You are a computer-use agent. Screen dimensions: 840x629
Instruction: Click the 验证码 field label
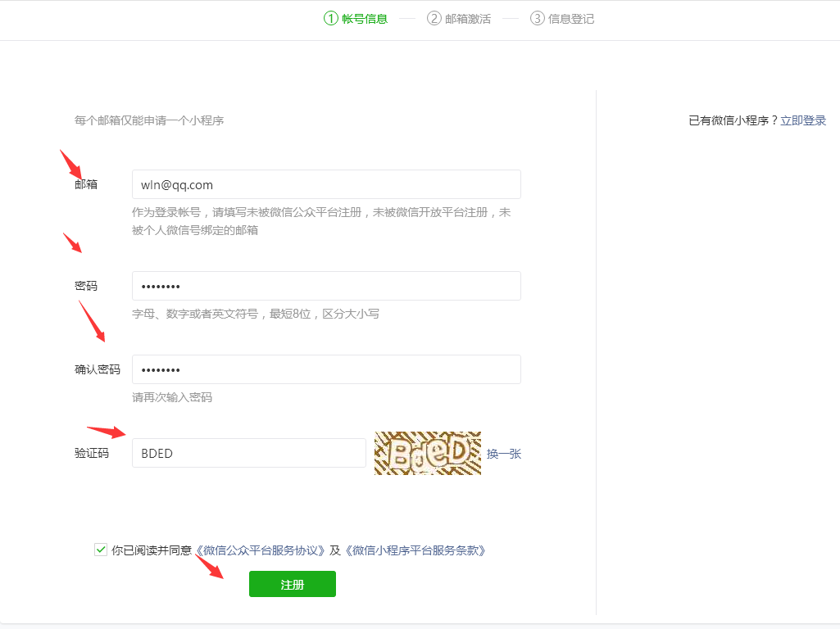[x=92, y=453]
